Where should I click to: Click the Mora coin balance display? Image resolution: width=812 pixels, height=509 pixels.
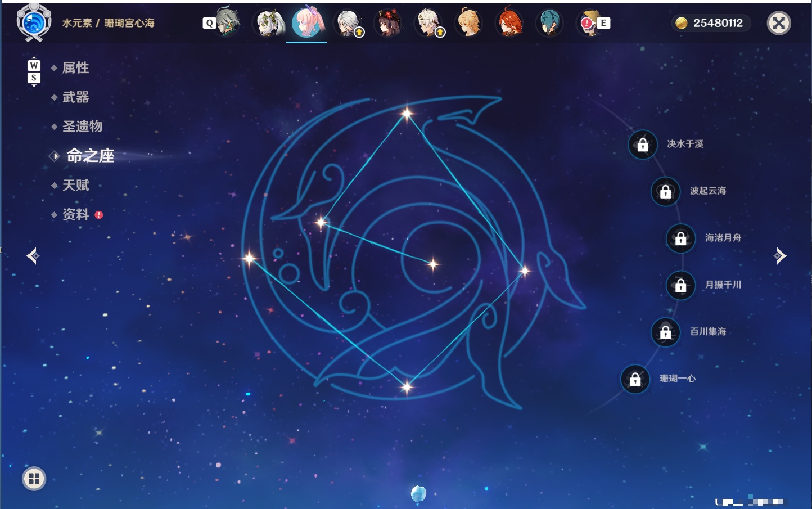[x=710, y=23]
